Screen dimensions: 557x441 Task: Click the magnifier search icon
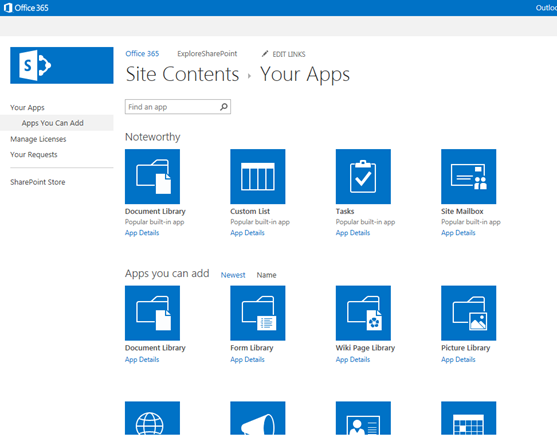[x=224, y=107]
